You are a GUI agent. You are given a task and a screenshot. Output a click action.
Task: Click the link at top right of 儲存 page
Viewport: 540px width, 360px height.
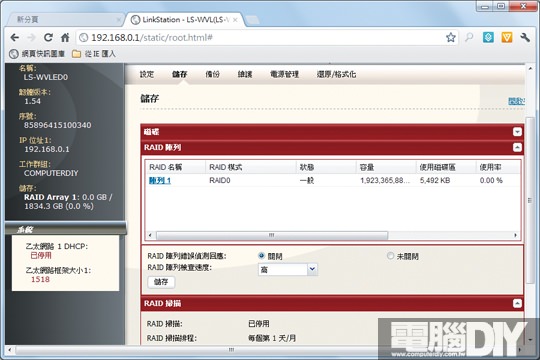click(x=516, y=101)
